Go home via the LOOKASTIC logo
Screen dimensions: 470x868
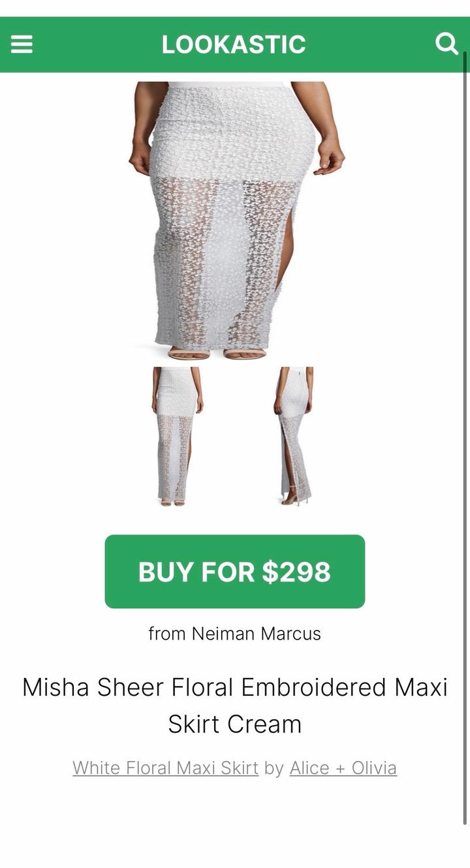point(234,44)
